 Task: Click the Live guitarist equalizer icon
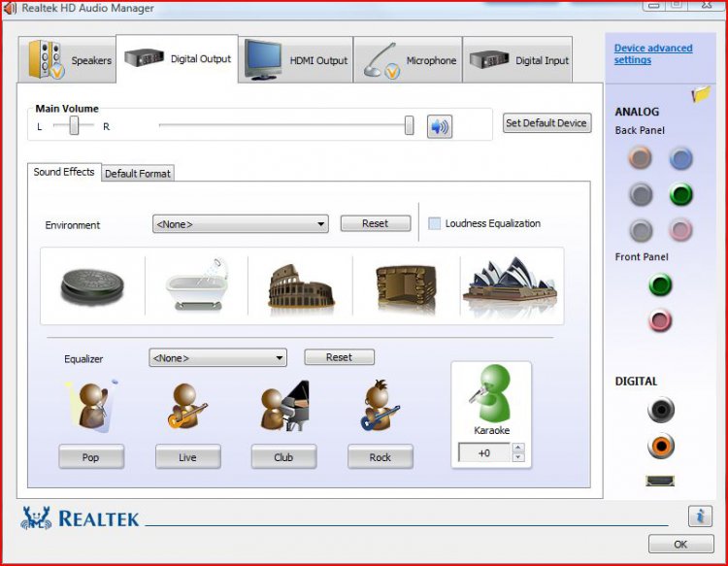click(x=186, y=406)
